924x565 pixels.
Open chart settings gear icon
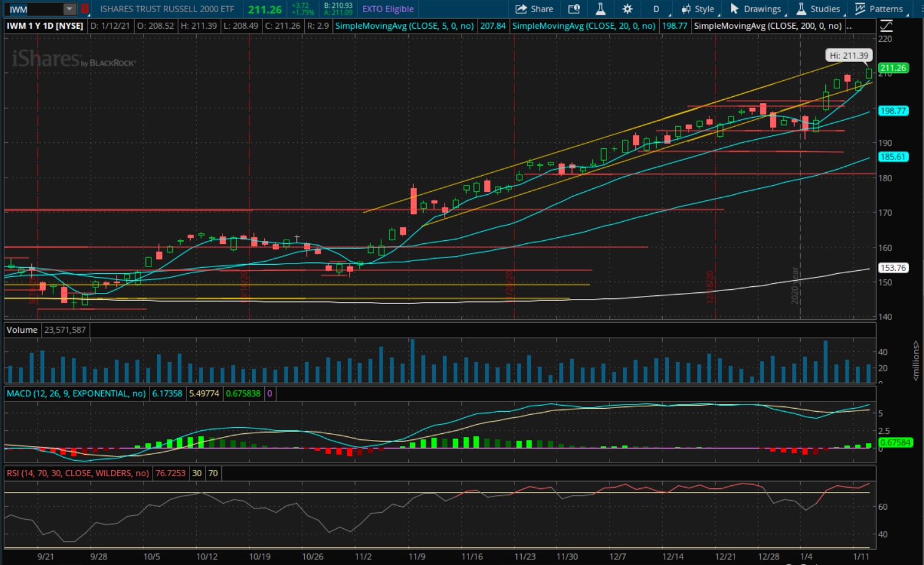coord(627,9)
